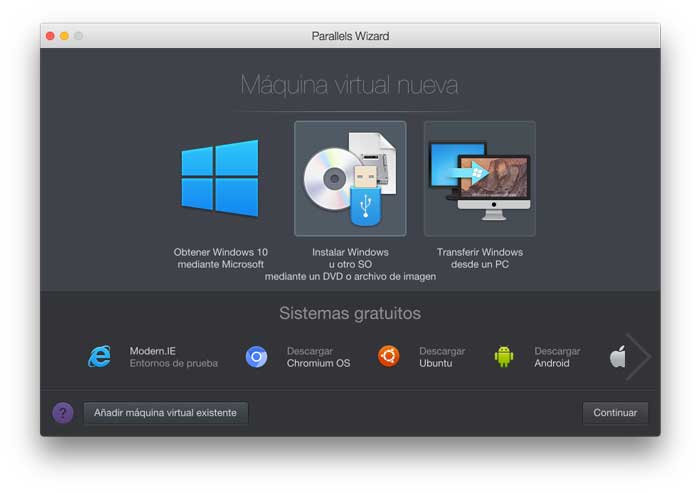Click the Ubuntu logo icon
The width and height of the screenshot is (700, 493).
(388, 356)
